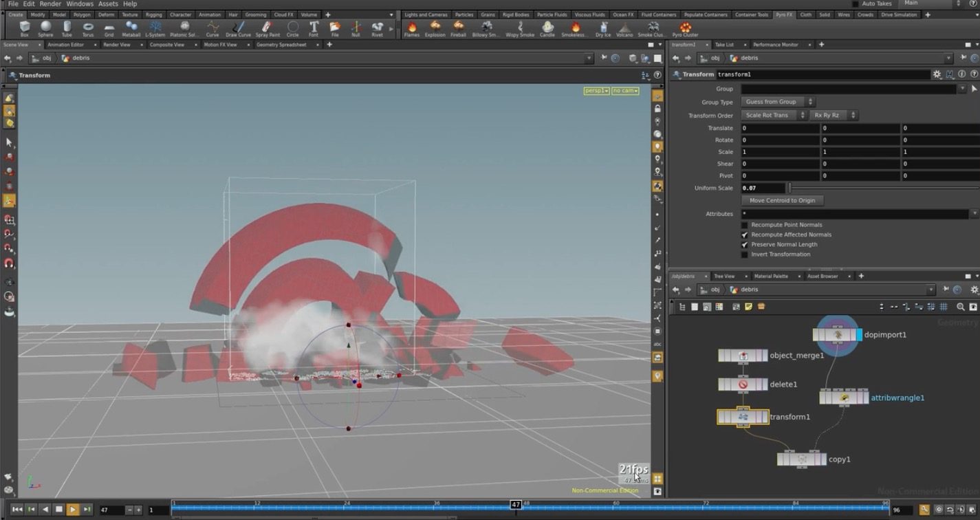Image resolution: width=980 pixels, height=520 pixels.
Task: Open Scale Rot Trans order dropdown
Action: pyautogui.click(x=774, y=115)
